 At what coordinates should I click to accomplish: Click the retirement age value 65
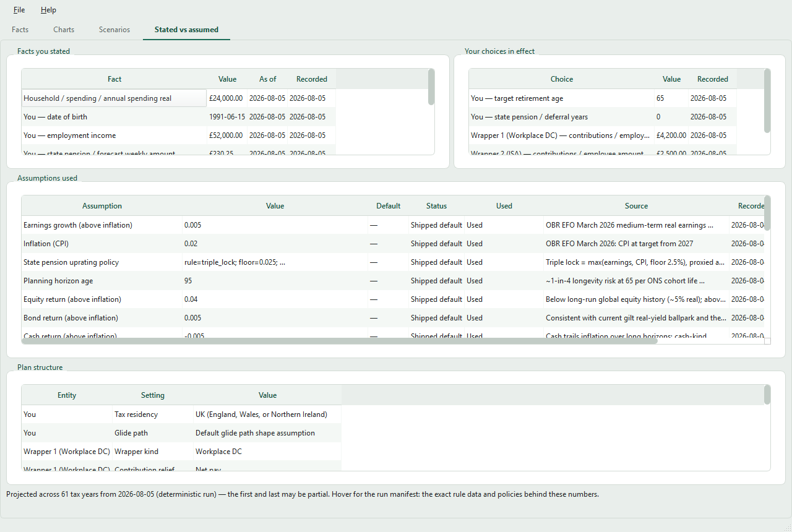671,98
